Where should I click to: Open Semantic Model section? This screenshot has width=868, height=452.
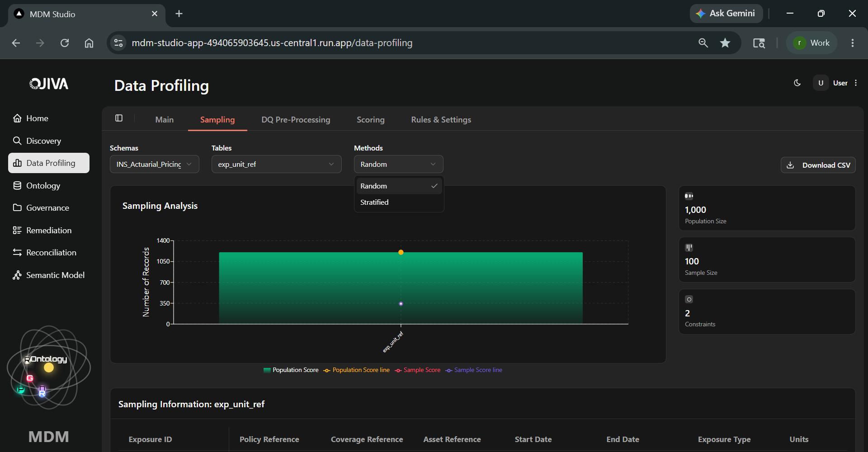[x=49, y=275]
